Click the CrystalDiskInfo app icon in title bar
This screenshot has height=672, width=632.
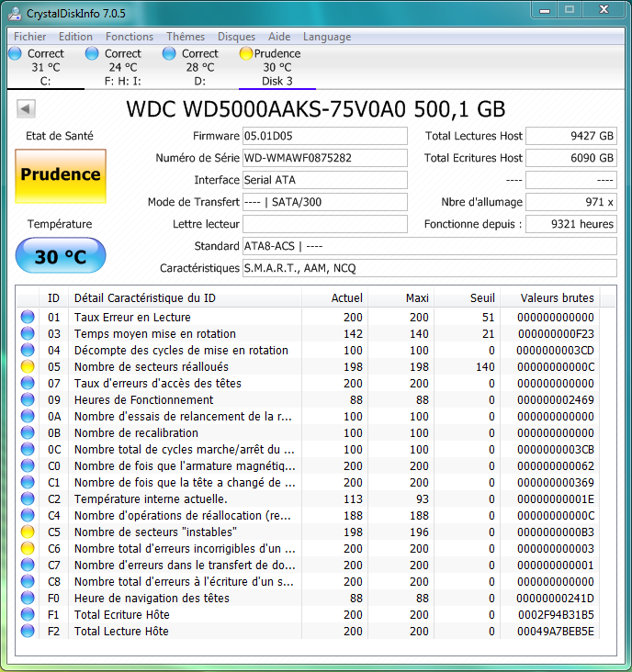[x=15, y=13]
